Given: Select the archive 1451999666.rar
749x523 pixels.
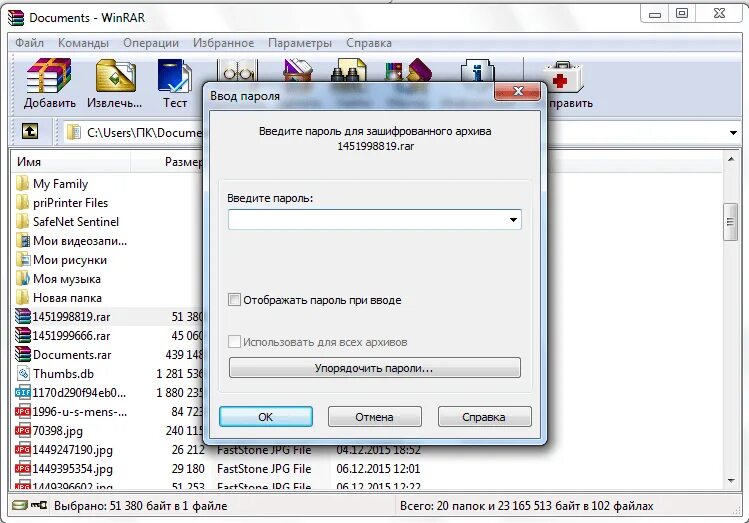Looking at the screenshot, I should point(63,336).
